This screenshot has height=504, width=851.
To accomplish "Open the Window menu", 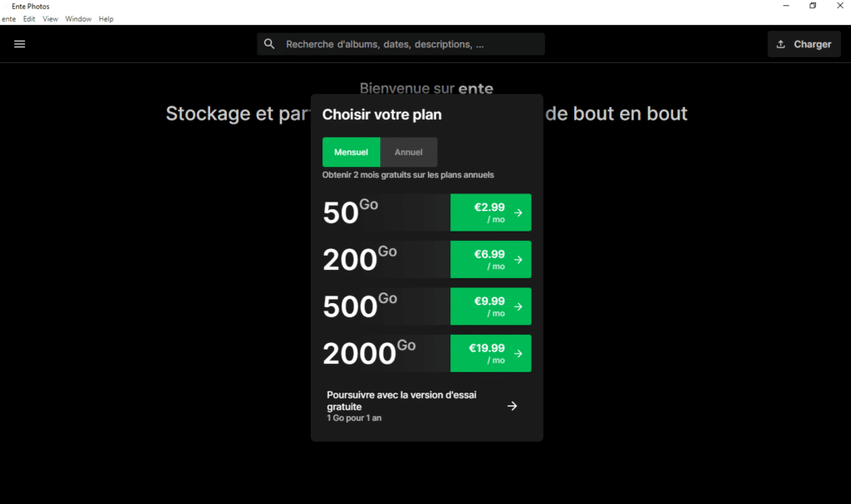I will [x=78, y=18].
